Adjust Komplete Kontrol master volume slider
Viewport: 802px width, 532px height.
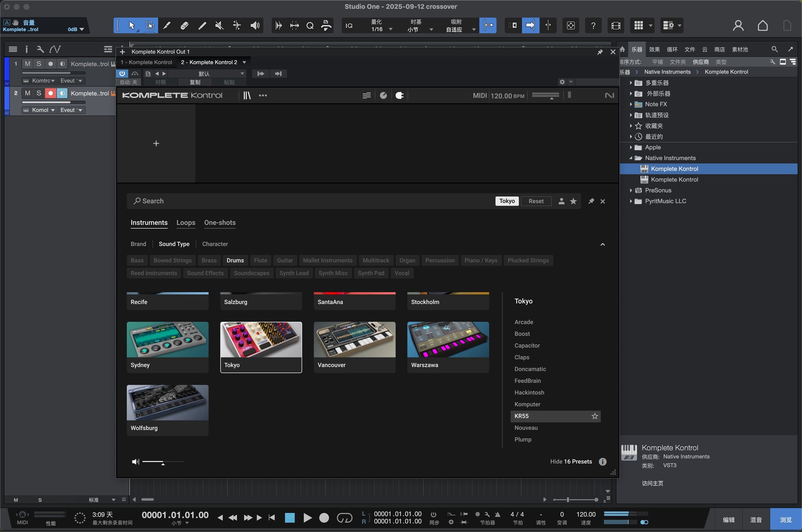coord(546,96)
